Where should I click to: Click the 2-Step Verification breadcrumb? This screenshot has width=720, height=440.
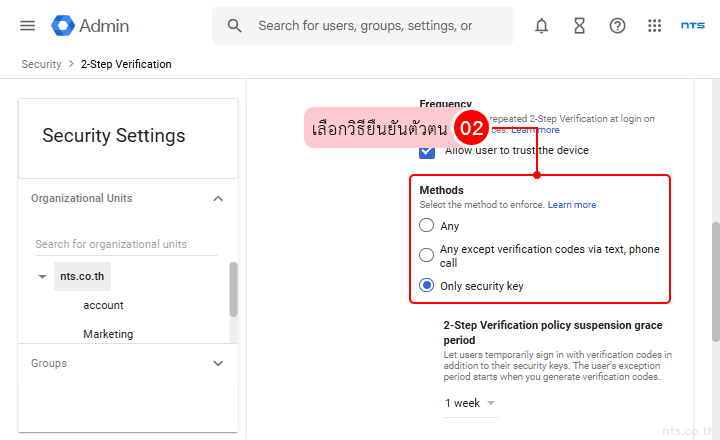126,64
